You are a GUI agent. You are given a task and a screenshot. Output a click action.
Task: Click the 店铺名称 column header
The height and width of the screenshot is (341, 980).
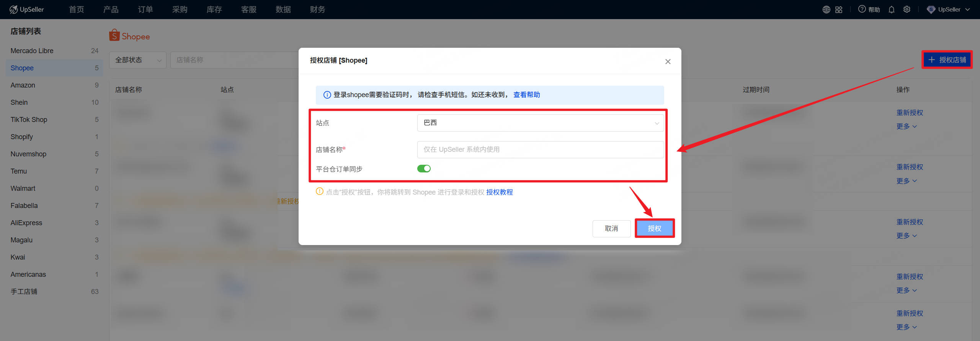(129, 90)
